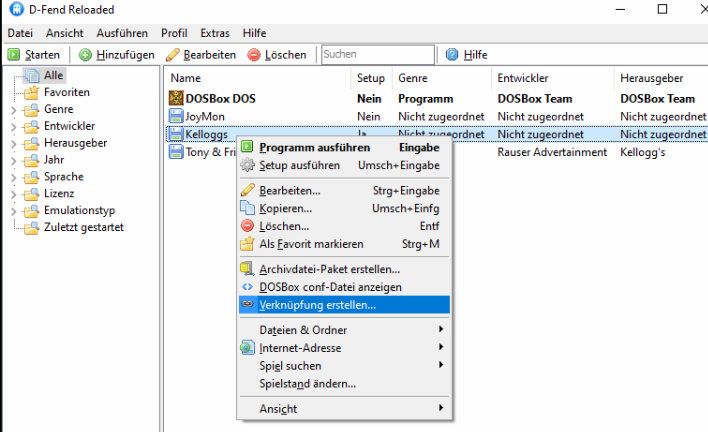Open the Dateien & Ordner submenu
708x432 pixels.
[300, 329]
